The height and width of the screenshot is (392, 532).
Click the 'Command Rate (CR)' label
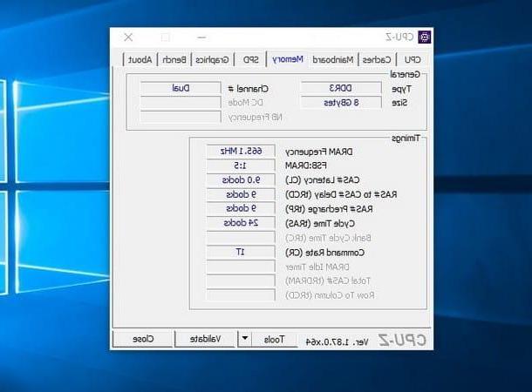324,253
